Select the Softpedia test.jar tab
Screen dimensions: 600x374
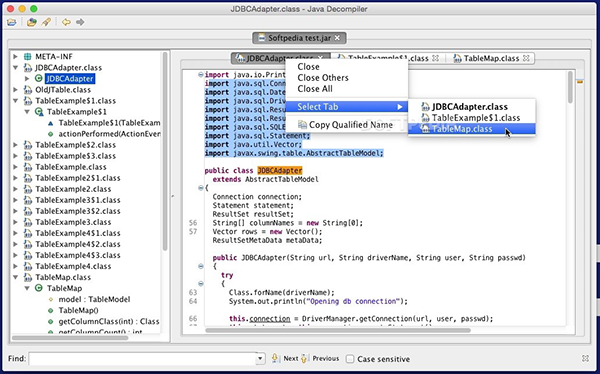(x=299, y=38)
